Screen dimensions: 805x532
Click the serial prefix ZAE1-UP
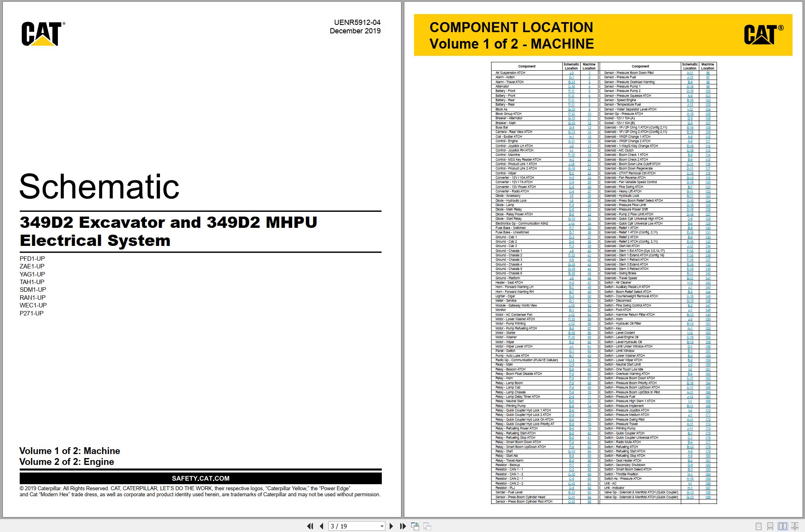click(x=32, y=266)
